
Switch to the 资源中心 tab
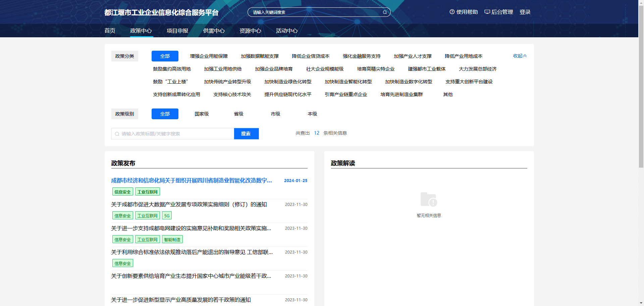click(x=250, y=31)
